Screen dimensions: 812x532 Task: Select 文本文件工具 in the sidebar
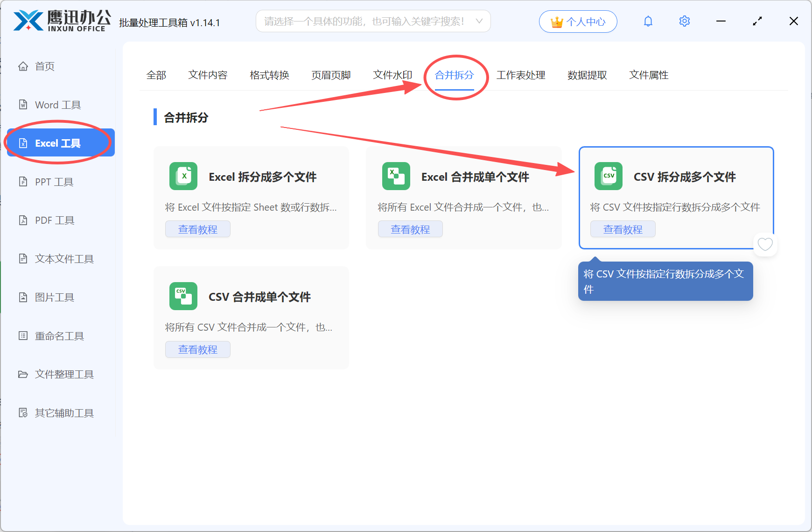pyautogui.click(x=63, y=258)
